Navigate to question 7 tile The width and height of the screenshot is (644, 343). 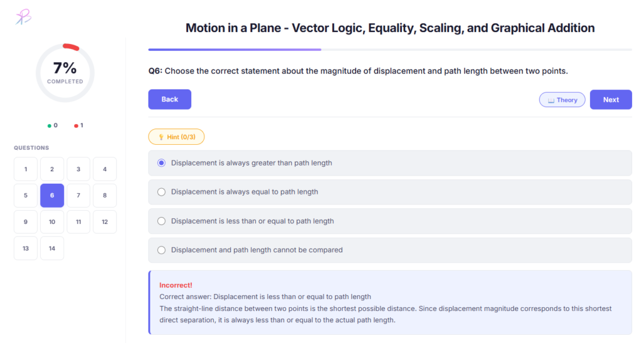point(79,196)
